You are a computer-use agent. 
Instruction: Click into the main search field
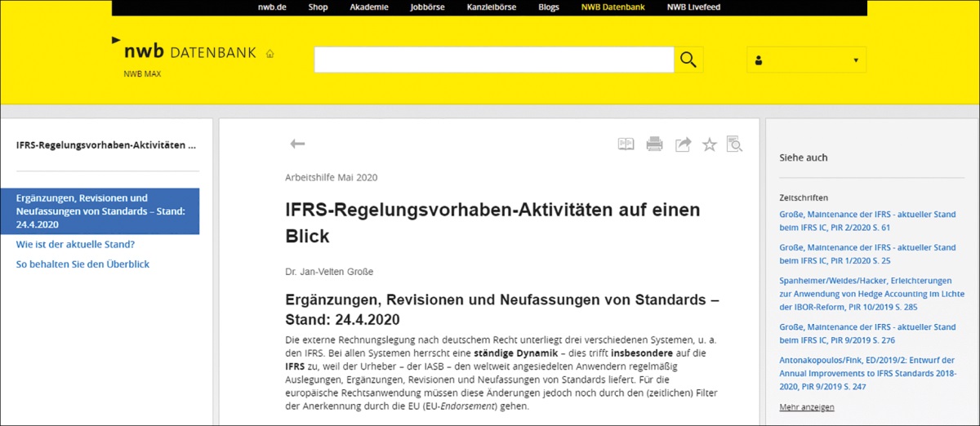493,60
